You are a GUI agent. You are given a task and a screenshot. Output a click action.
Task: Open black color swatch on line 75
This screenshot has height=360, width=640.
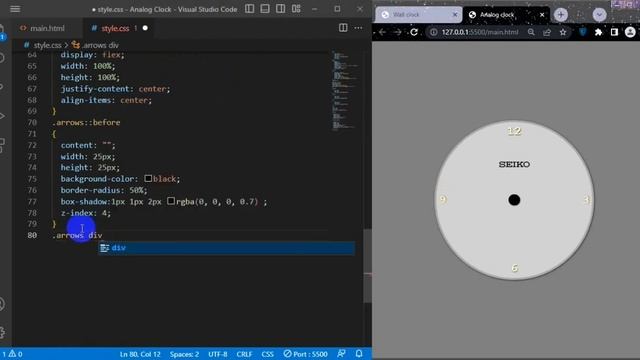point(148,178)
